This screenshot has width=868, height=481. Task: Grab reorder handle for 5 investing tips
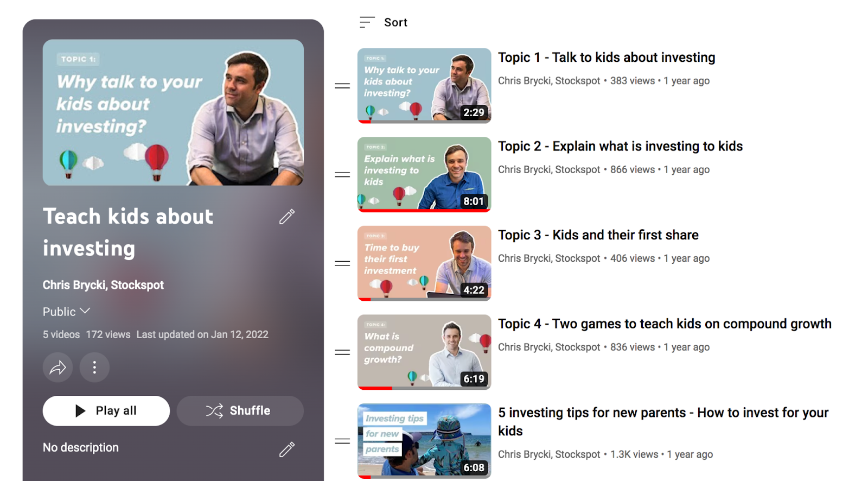click(342, 441)
